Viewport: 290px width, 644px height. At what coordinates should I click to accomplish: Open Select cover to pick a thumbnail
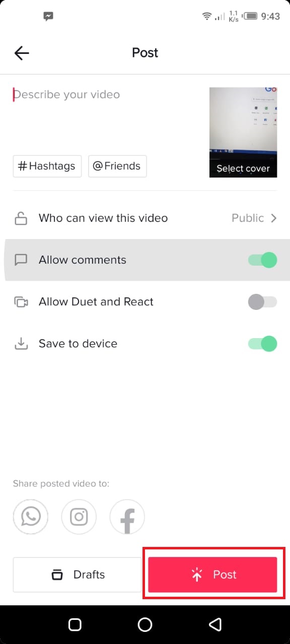click(x=243, y=168)
